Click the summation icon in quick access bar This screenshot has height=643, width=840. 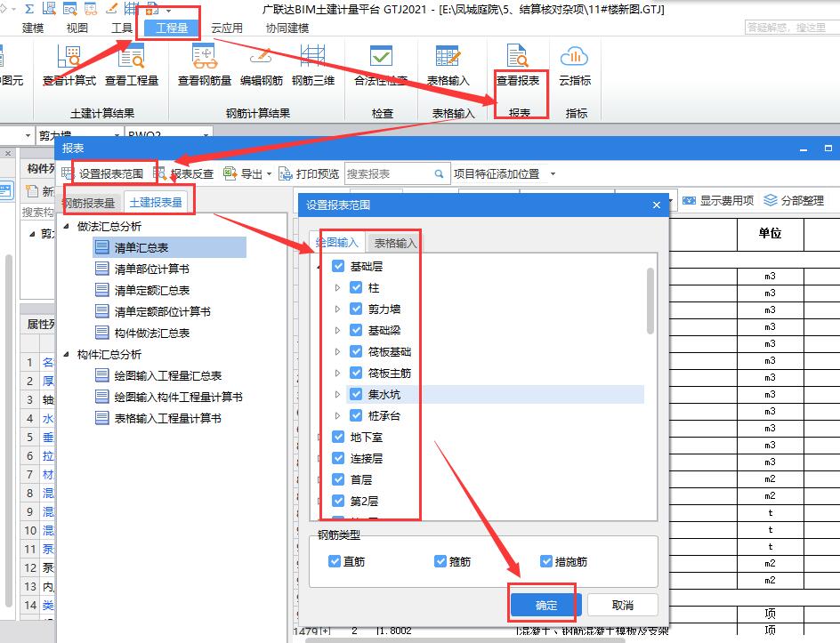29,9
